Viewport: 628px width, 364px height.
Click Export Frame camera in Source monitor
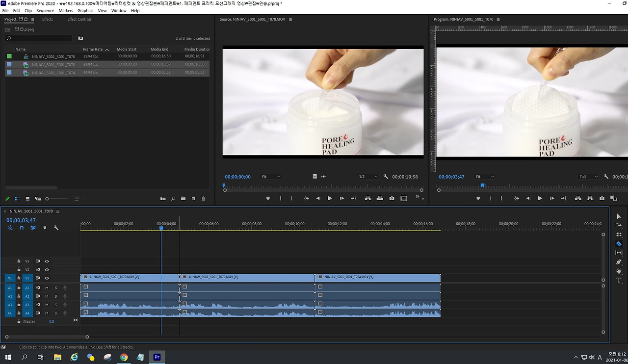click(392, 198)
